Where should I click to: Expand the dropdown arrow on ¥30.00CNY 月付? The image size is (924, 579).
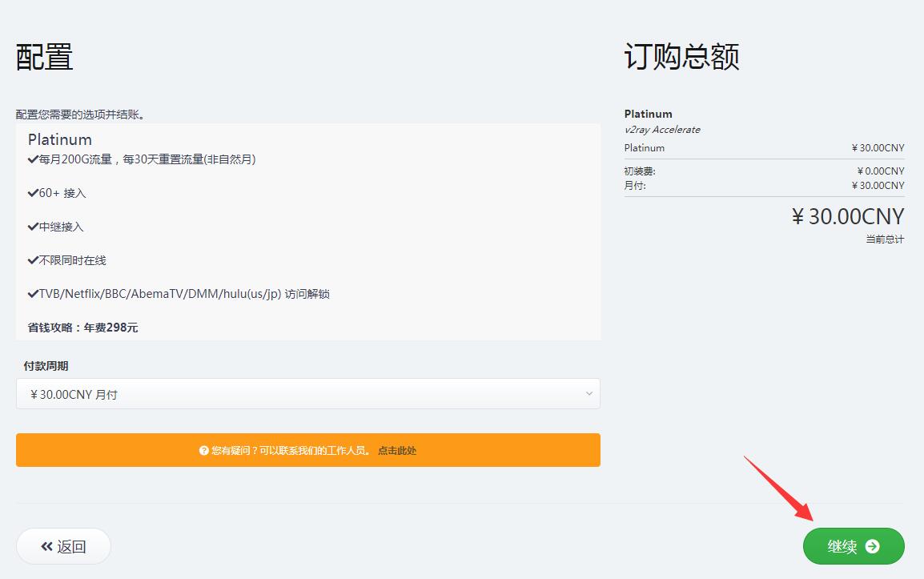(x=589, y=394)
